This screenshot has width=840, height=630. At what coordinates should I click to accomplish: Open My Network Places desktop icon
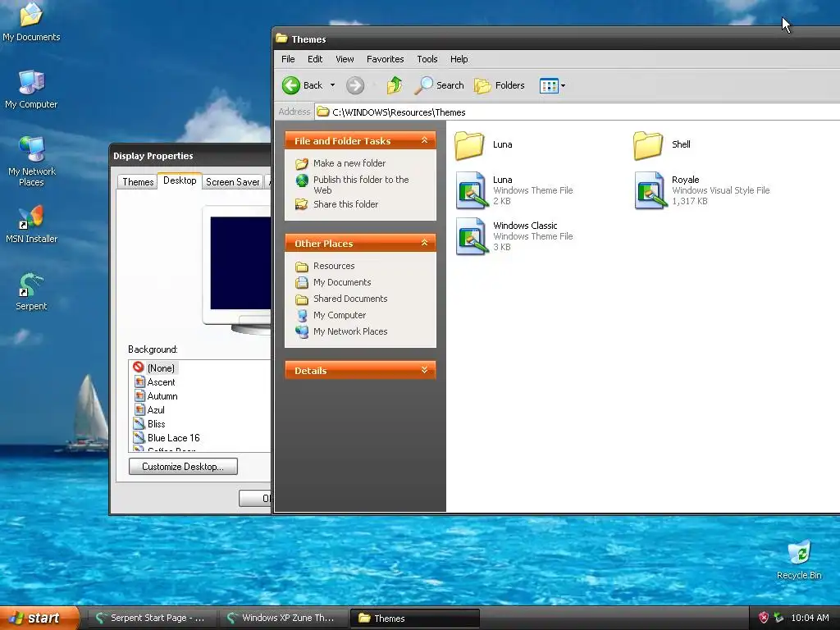coord(32,162)
